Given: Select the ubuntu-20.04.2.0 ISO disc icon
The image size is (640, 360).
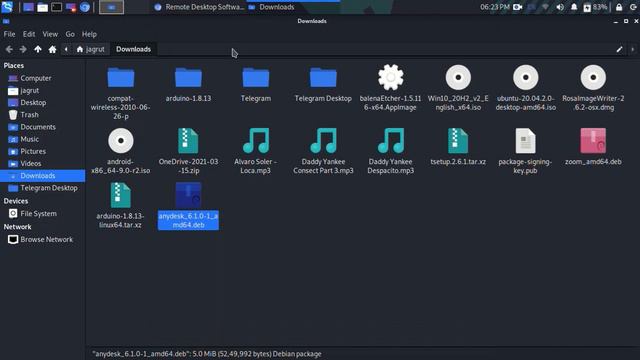Looking at the screenshot, I should click(526, 77).
